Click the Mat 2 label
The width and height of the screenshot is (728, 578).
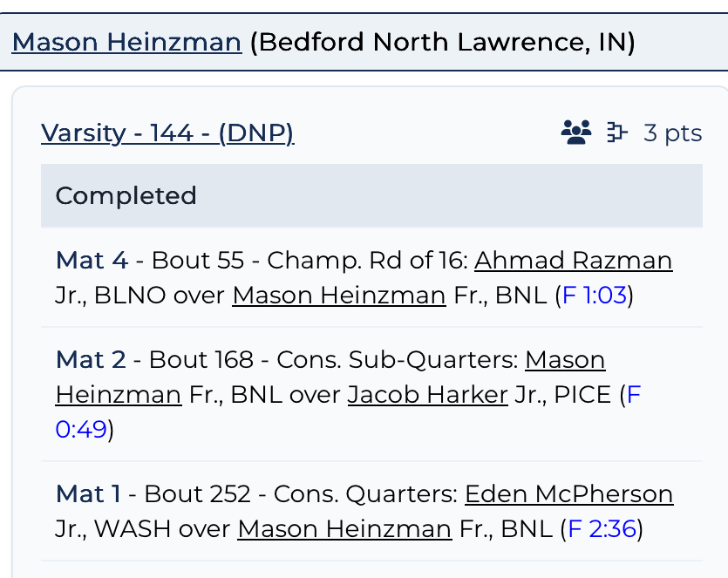(x=91, y=359)
